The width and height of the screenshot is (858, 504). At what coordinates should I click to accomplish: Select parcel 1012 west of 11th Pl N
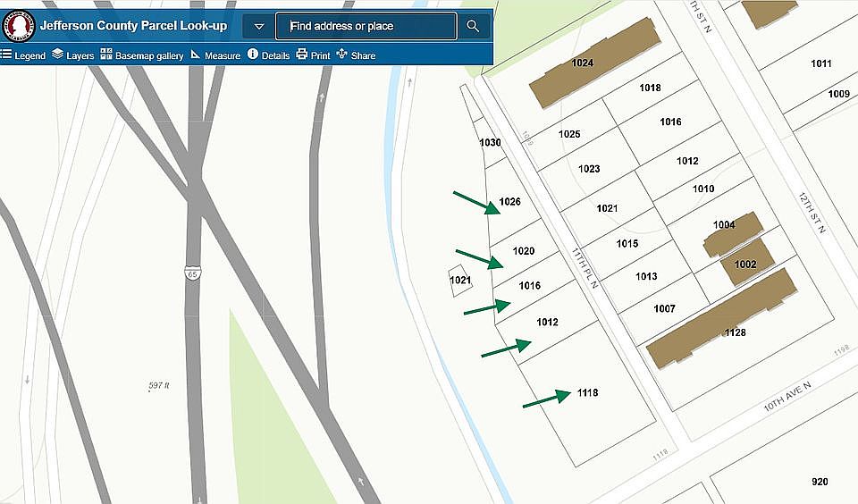[x=547, y=323]
